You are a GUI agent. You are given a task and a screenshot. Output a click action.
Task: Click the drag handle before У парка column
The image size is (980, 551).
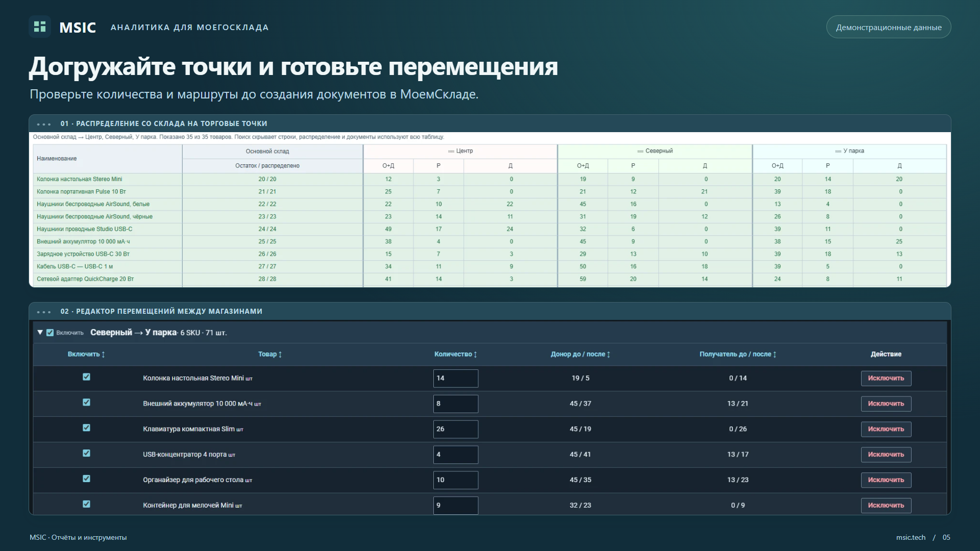click(838, 152)
